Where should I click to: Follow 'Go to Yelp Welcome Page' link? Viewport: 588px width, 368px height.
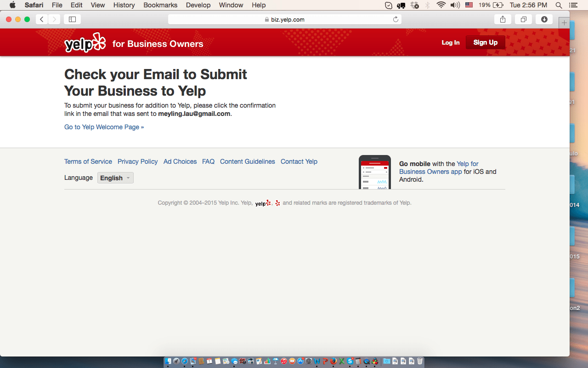tap(104, 127)
